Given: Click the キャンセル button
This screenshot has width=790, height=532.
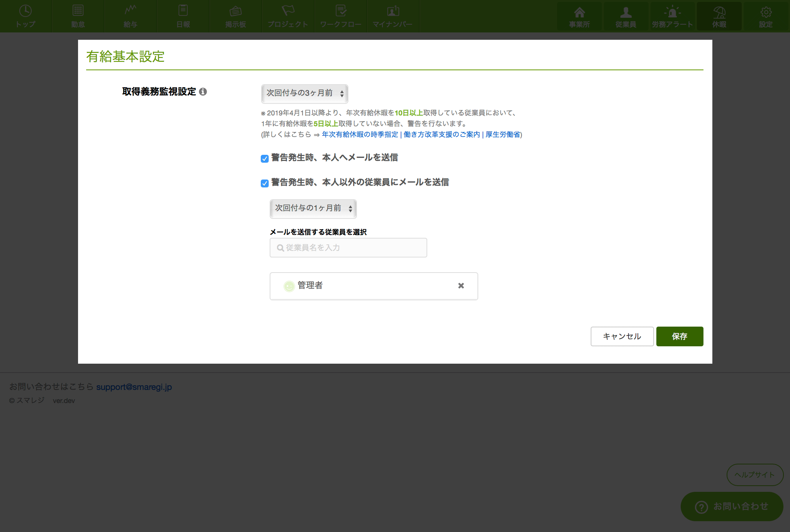Looking at the screenshot, I should pyautogui.click(x=622, y=336).
